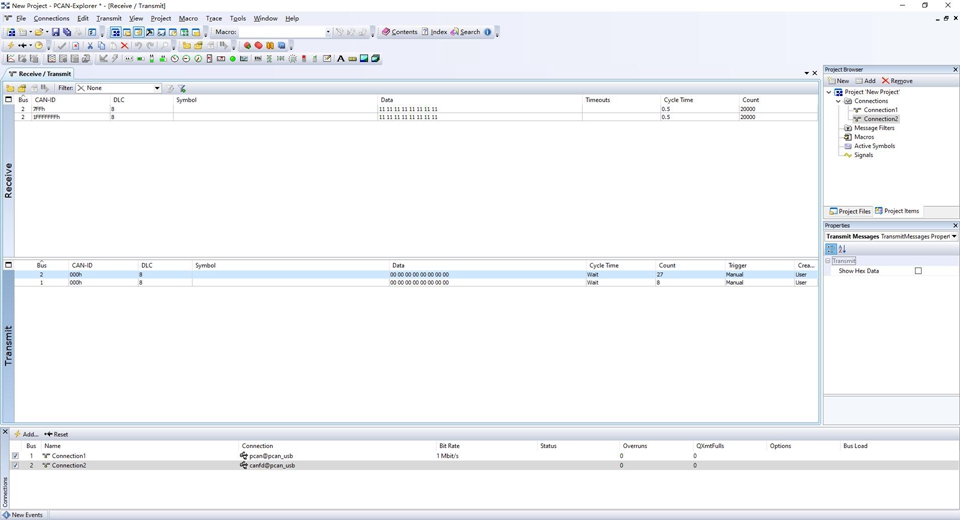Open the Macro selection combo box
The image size is (960, 520).
(x=327, y=32)
